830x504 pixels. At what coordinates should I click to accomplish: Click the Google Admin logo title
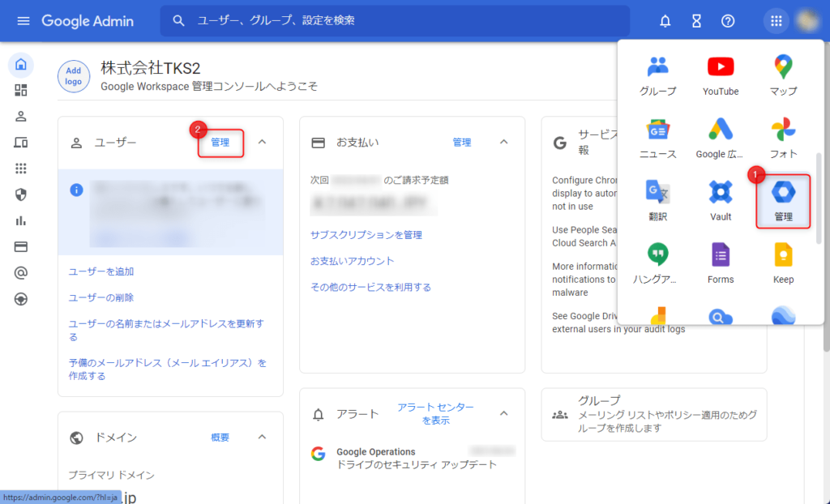click(88, 21)
